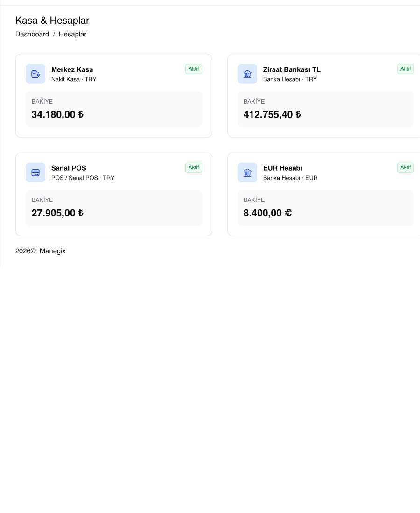420x513 pixels.
Task: Click Aktif badge on Merkez Kasa card
Action: point(194,69)
